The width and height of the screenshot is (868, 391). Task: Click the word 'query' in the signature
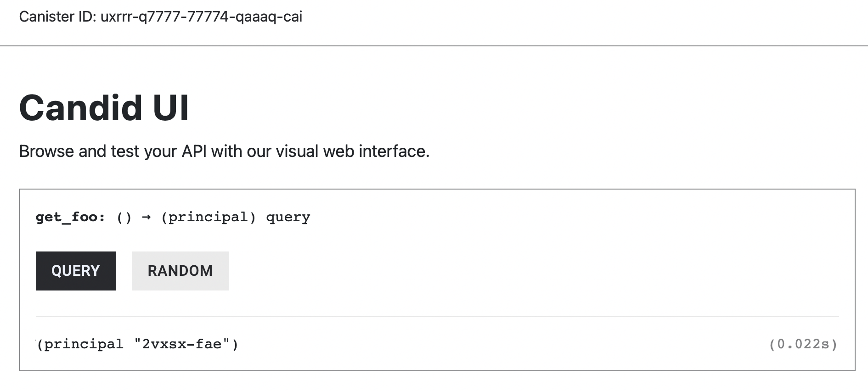coord(288,217)
